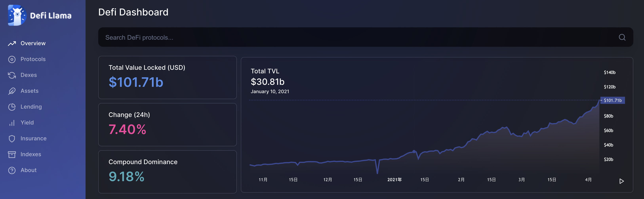The height and width of the screenshot is (199, 644).
Task: Click the Yield bar chart icon
Action: [x=12, y=123]
